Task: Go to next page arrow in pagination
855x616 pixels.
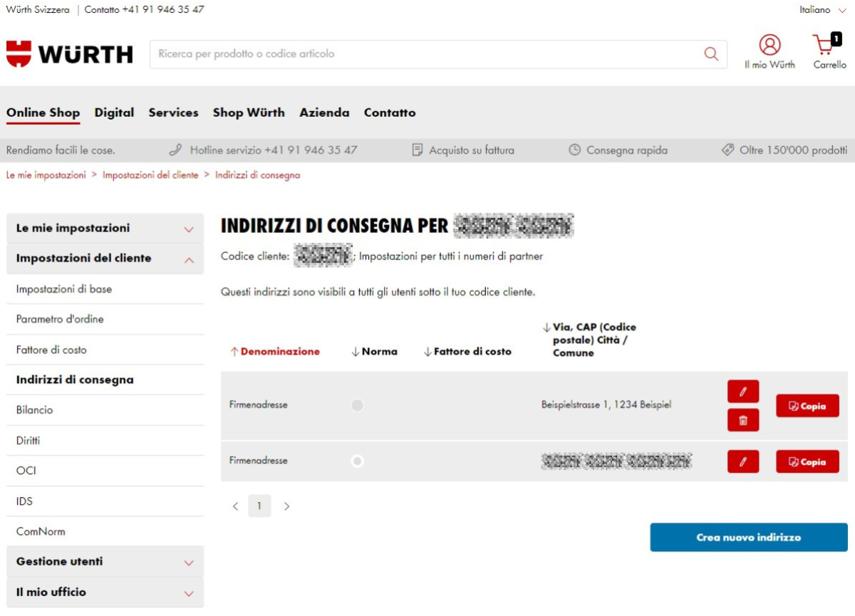Action: (x=286, y=506)
